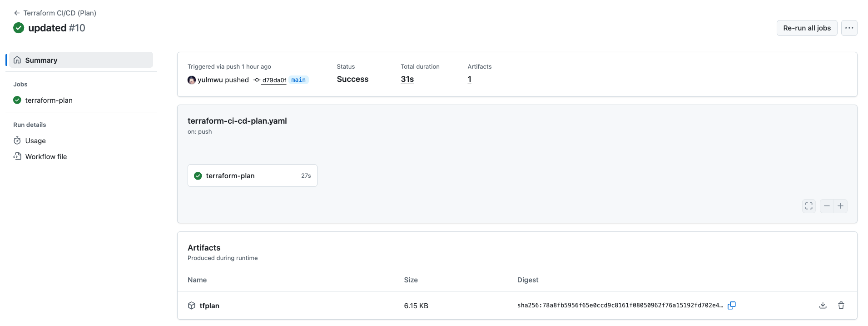Click Re-run all jobs button
The height and width of the screenshot is (326, 868).
[x=807, y=28]
